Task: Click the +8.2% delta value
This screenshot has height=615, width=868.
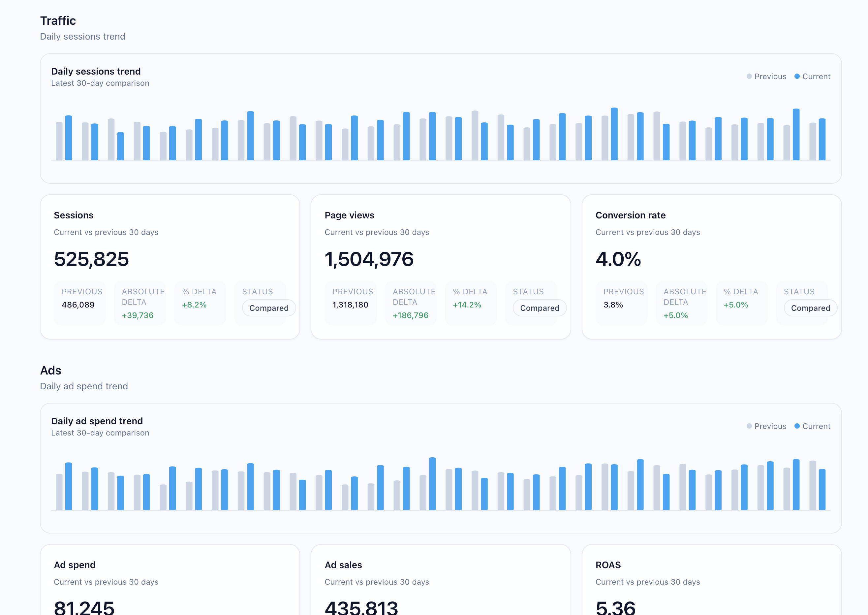Action: pyautogui.click(x=194, y=305)
